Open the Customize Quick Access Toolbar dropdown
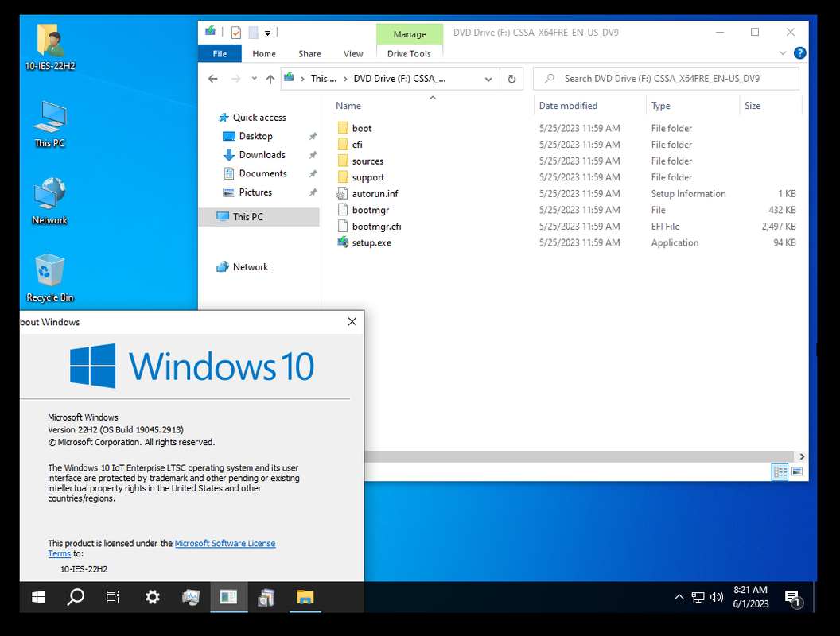840x636 pixels. (x=267, y=33)
